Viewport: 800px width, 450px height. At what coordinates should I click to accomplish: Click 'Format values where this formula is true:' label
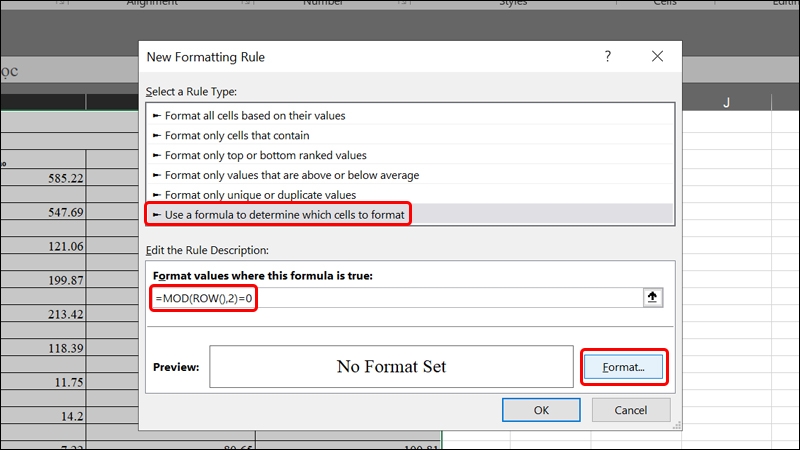pyautogui.click(x=263, y=276)
